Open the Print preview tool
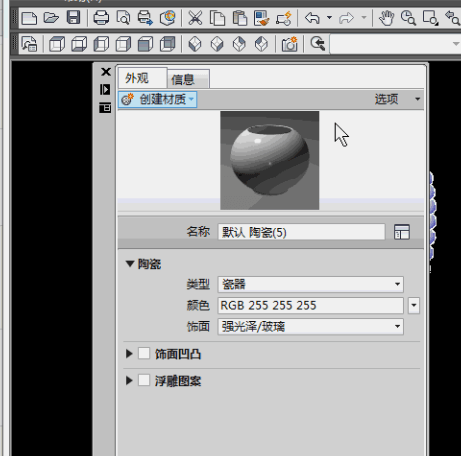Screen dimensions: 461x456 [123, 18]
